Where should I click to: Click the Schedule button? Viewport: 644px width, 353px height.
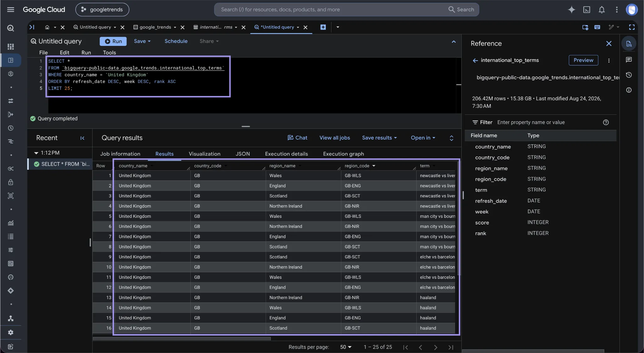pyautogui.click(x=176, y=41)
